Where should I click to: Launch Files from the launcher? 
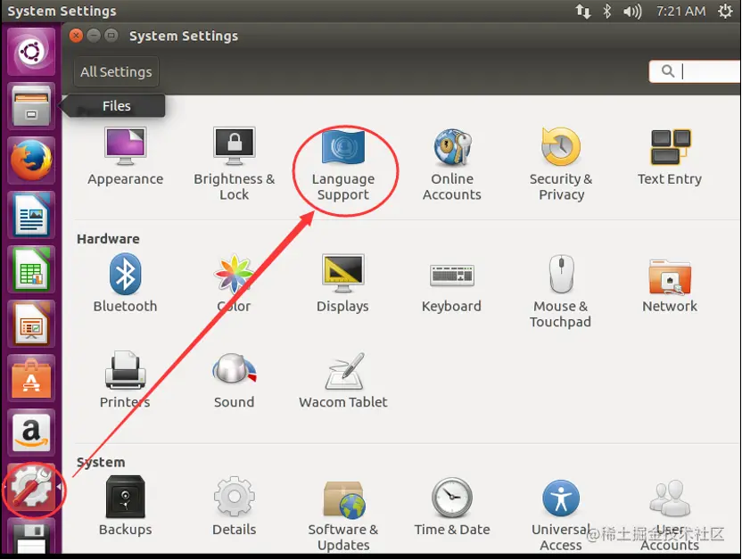tap(32, 106)
